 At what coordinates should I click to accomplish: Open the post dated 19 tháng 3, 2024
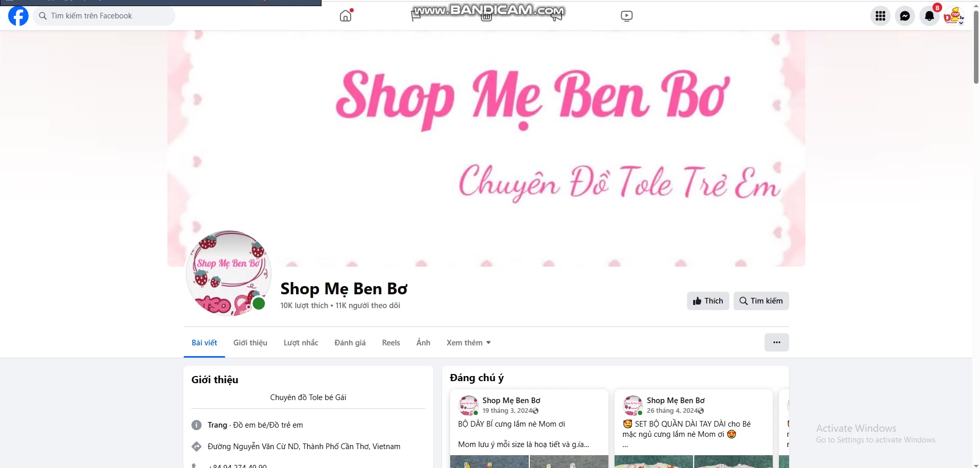(507, 411)
